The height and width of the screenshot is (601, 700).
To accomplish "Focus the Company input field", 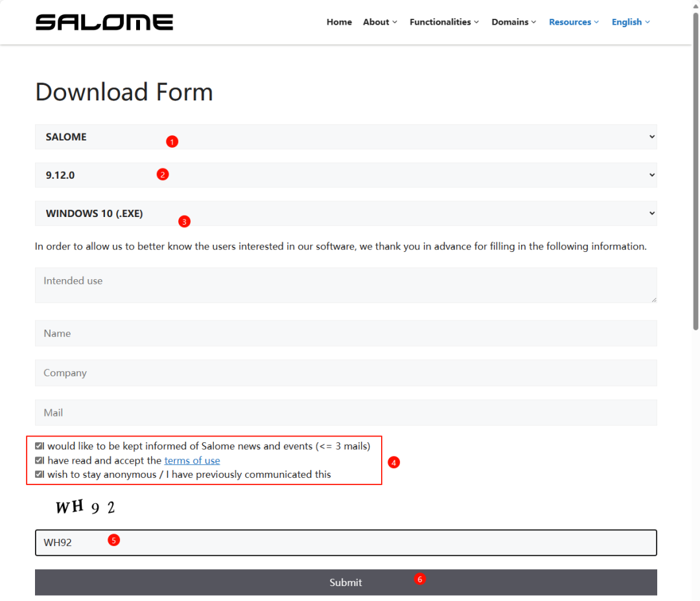I will coord(346,373).
